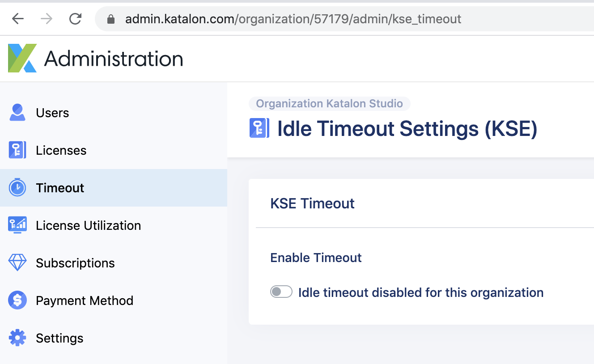Click the Katalon logo in header
Image resolution: width=594 pixels, height=364 pixels.
22,58
